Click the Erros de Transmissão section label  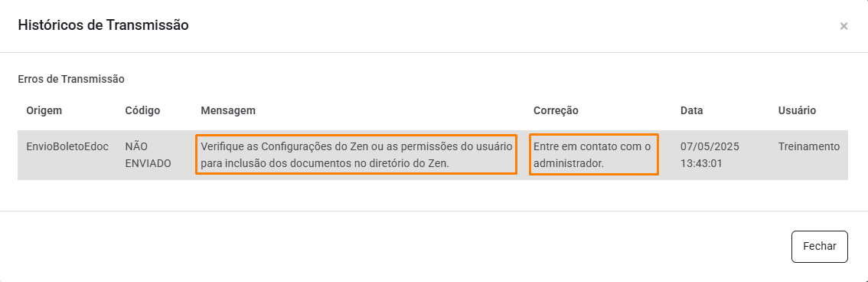tap(71, 79)
